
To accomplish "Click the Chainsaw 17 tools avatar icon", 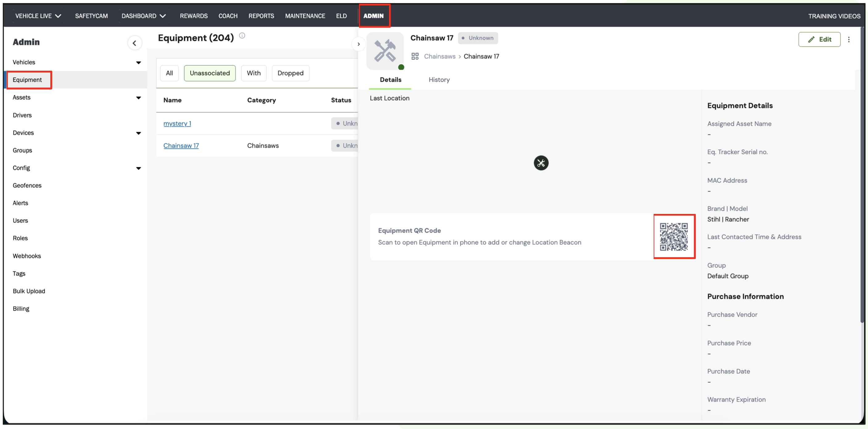I will coord(385,51).
